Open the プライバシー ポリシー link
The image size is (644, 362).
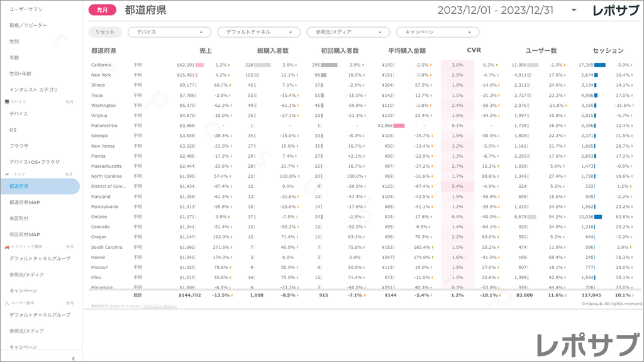160,306
